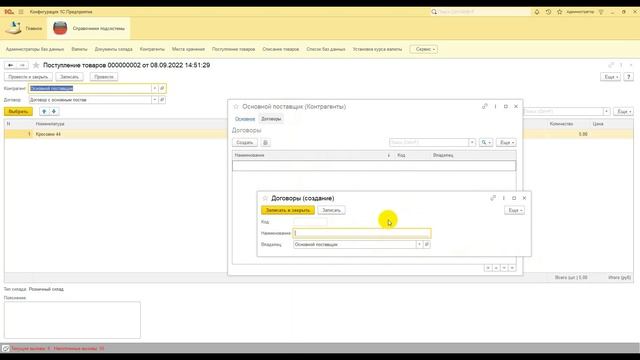The height and width of the screenshot is (360, 640).
Task: Click Записать in Договоры (создание) window
Action: (331, 210)
